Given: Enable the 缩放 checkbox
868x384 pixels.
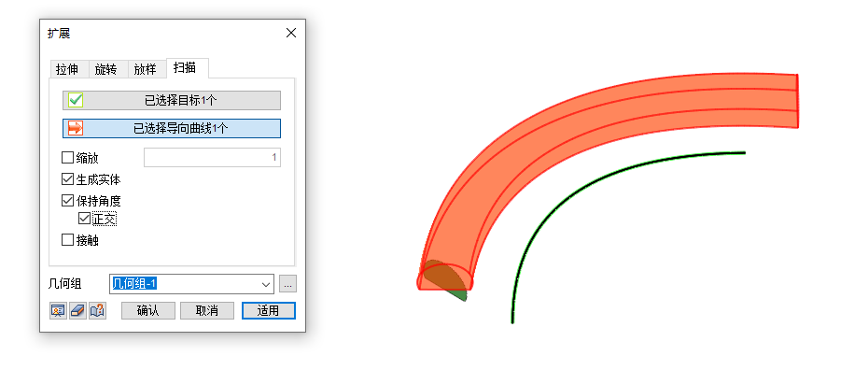Looking at the screenshot, I should coord(67,158).
